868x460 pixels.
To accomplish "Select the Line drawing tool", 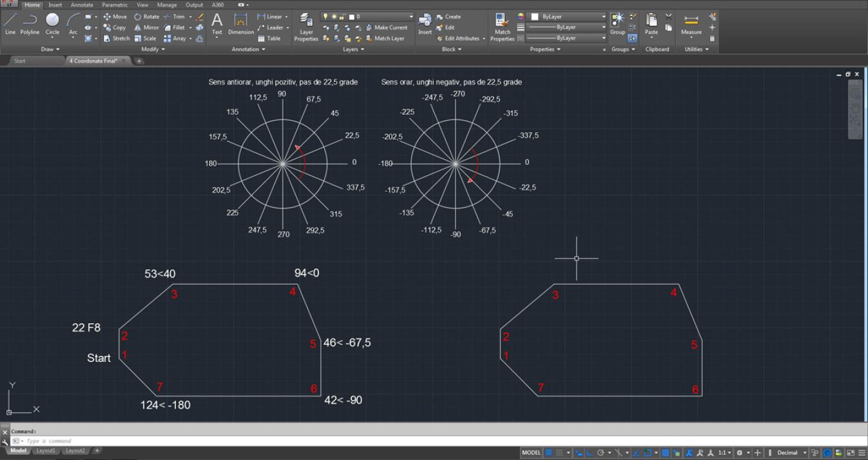I will pos(10,24).
